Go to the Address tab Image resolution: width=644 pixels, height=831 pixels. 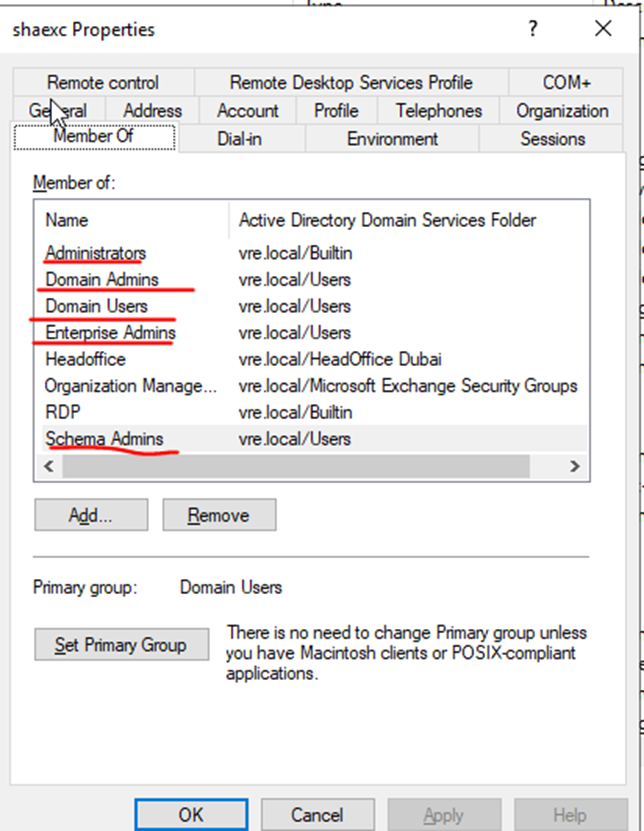tap(152, 111)
